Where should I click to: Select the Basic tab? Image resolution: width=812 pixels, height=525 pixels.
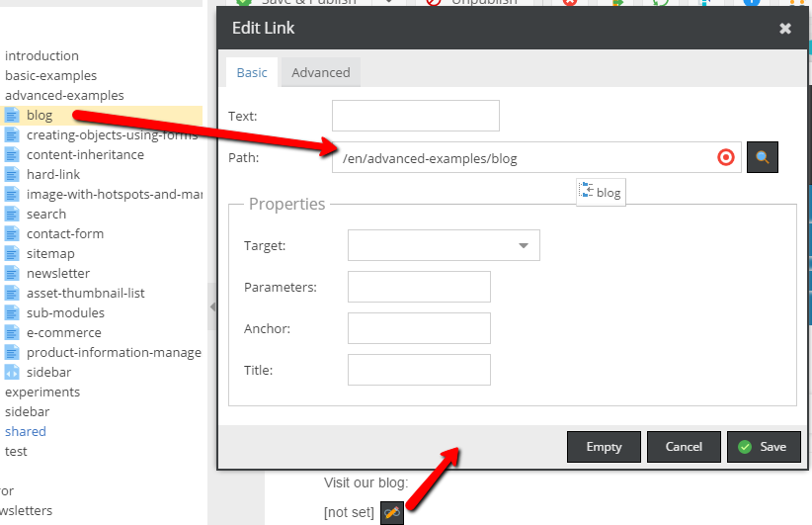252,72
